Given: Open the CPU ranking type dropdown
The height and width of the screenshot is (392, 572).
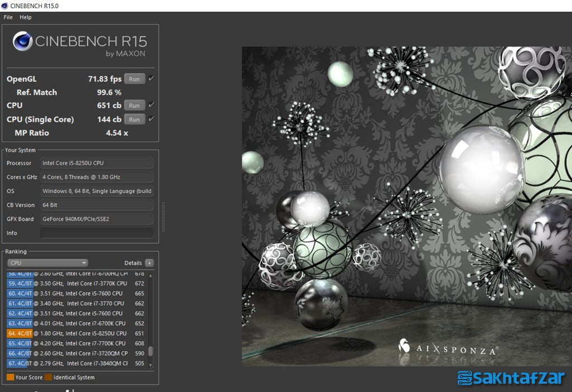Looking at the screenshot, I should (x=47, y=263).
